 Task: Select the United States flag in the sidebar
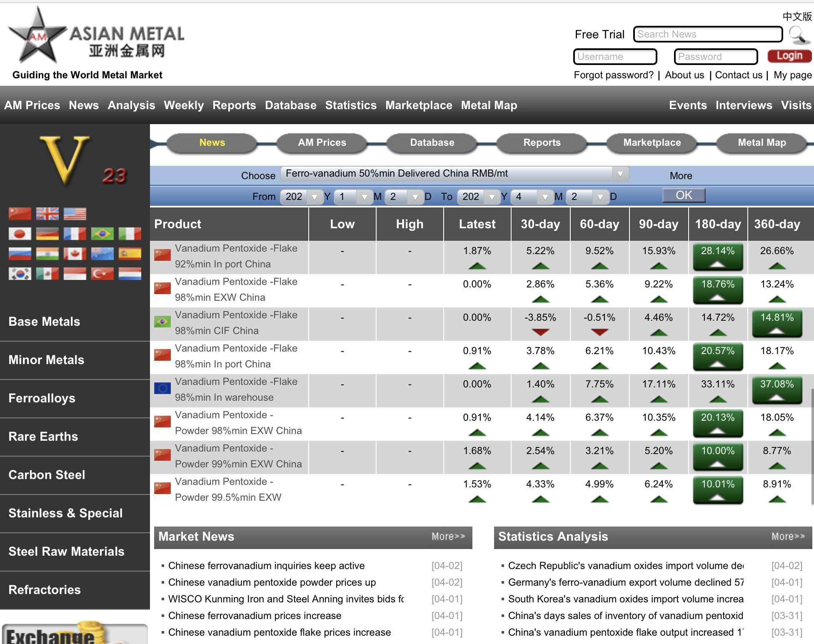coord(75,214)
